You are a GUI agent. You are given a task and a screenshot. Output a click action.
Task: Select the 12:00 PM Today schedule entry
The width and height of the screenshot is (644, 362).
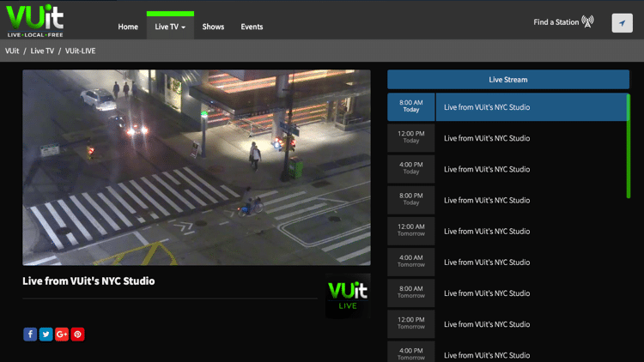[x=507, y=138]
